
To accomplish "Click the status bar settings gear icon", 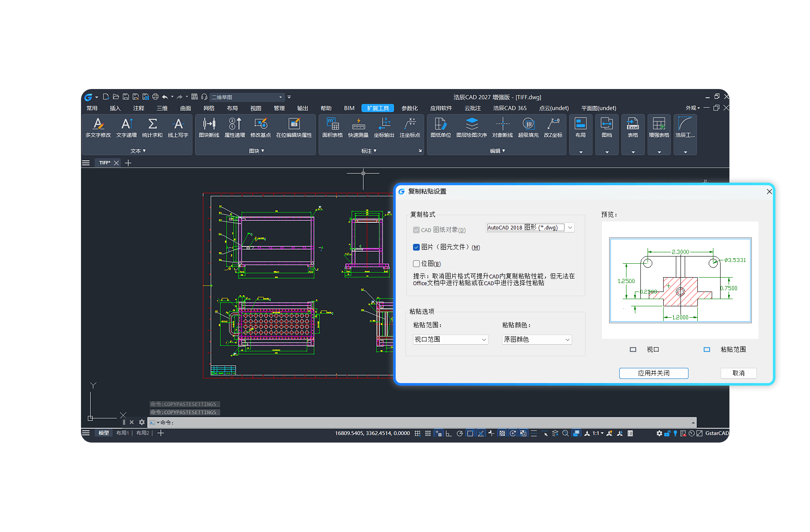I will (659, 433).
